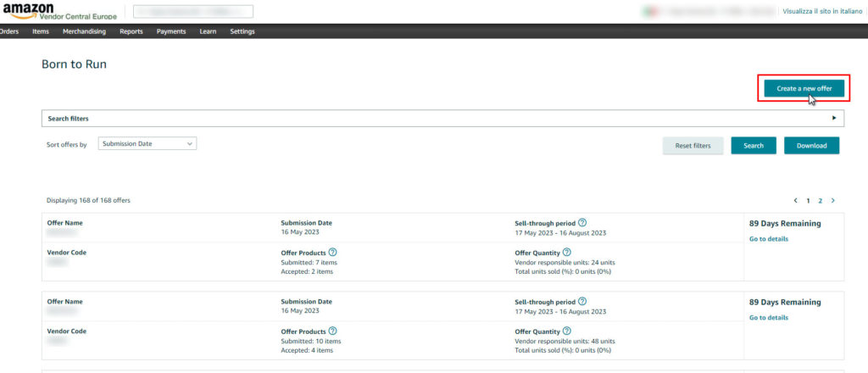868x373 pixels.
Task: Open help icon for second Offer Products
Action: click(332, 331)
